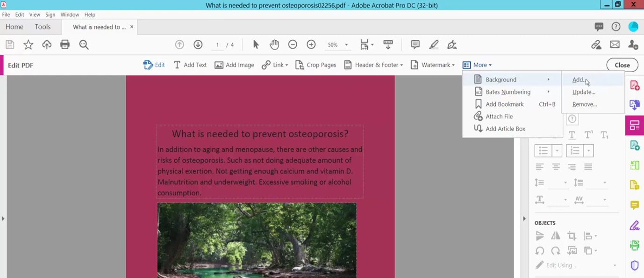Toggle justify text alignment
This screenshot has width=644, height=278.
588,167
